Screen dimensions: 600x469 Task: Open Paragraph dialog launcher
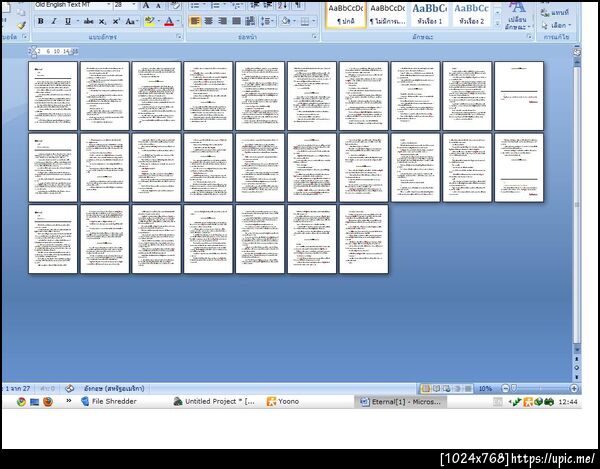coord(315,37)
